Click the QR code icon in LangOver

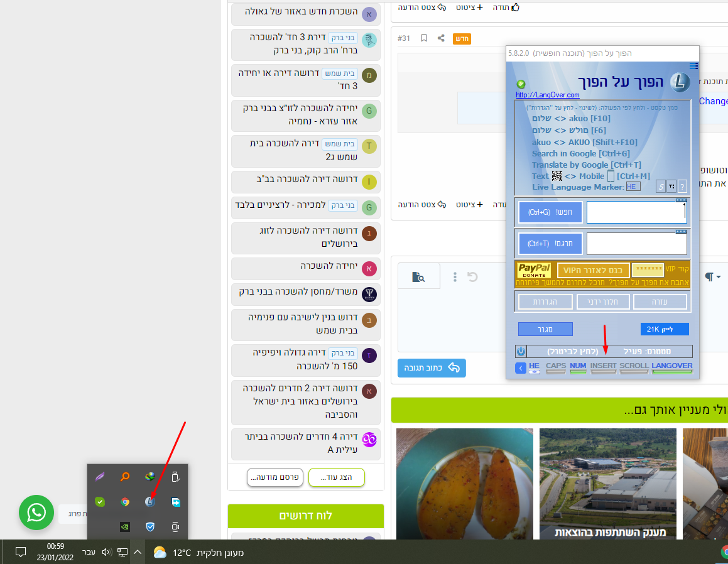pyautogui.click(x=557, y=176)
